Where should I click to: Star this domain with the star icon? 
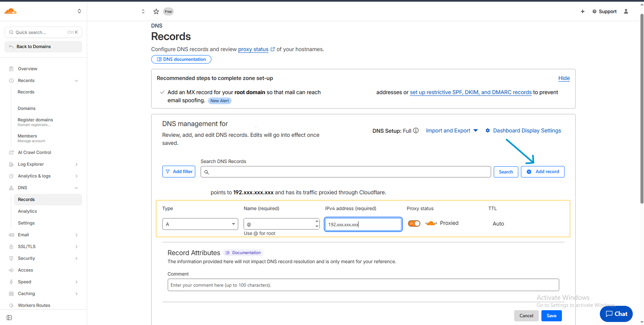tap(156, 12)
